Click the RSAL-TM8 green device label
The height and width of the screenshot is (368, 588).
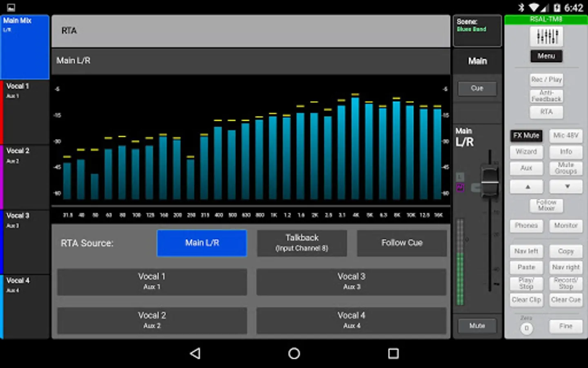coord(546,20)
